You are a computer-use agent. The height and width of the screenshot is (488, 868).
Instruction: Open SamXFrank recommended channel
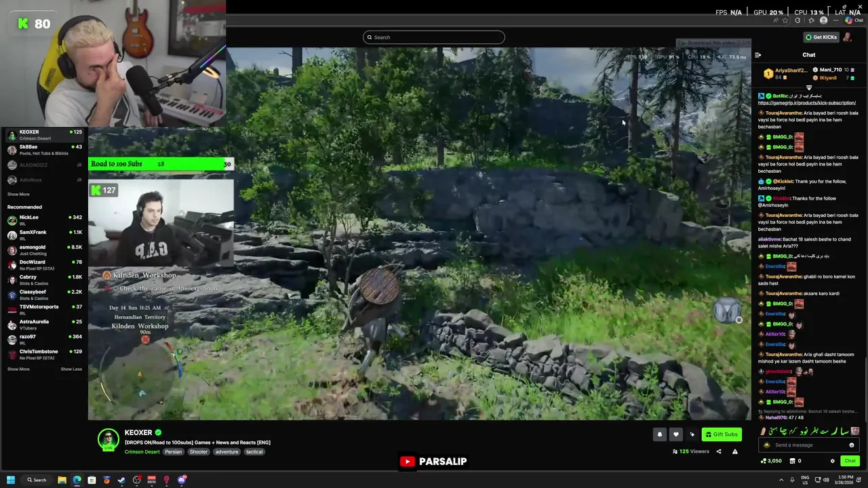(44, 235)
